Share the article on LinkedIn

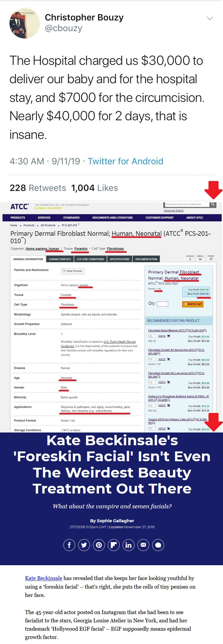click(129, 545)
